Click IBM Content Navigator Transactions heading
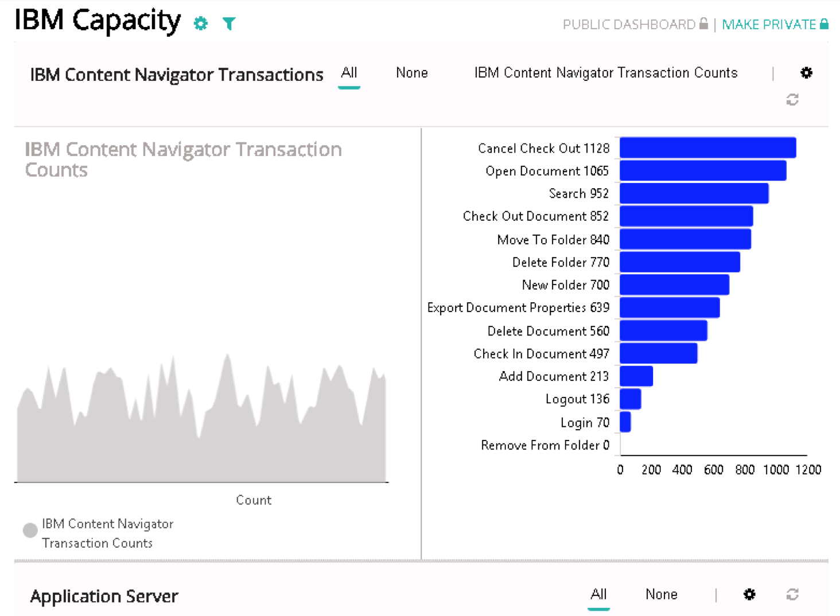The height and width of the screenshot is (616, 840). [177, 75]
